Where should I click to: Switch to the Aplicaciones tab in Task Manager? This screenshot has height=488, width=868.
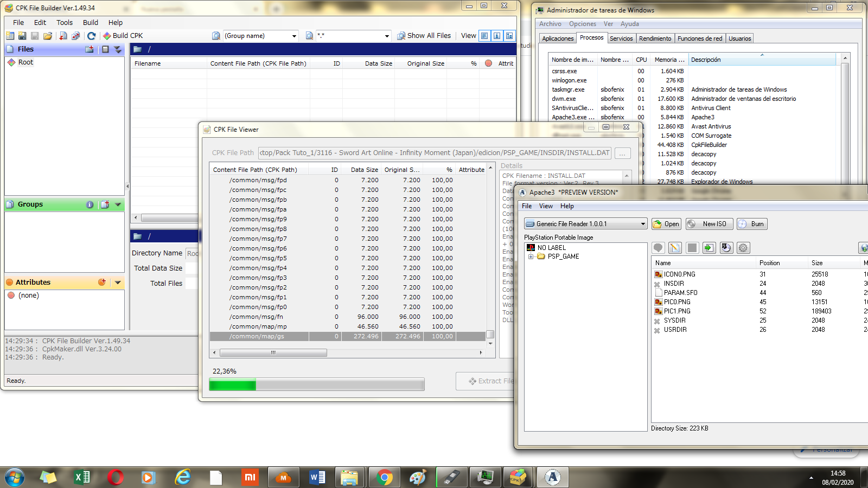(558, 38)
